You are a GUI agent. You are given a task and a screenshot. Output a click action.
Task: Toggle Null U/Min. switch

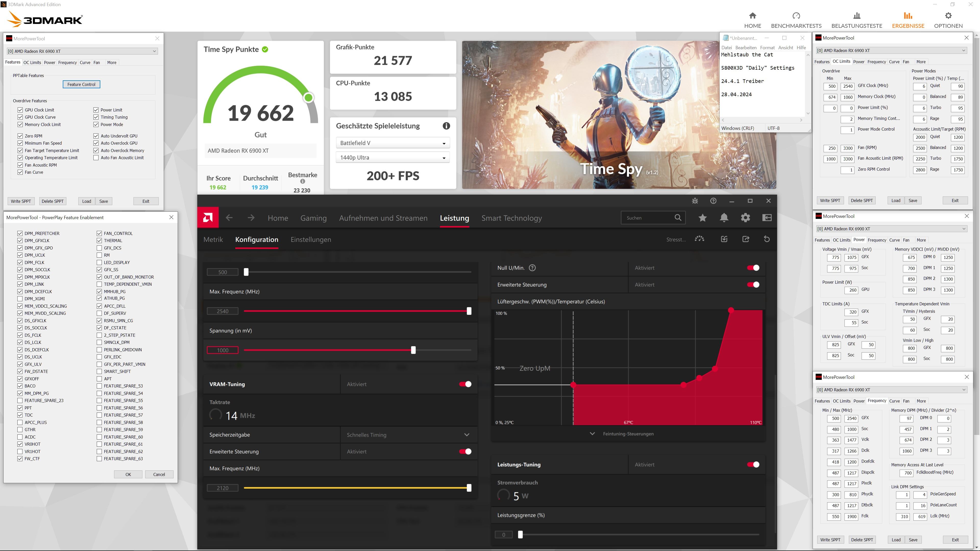753,268
